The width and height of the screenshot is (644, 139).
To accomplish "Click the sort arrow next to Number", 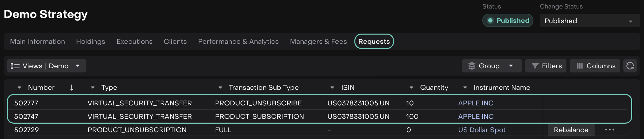I will [71, 87].
